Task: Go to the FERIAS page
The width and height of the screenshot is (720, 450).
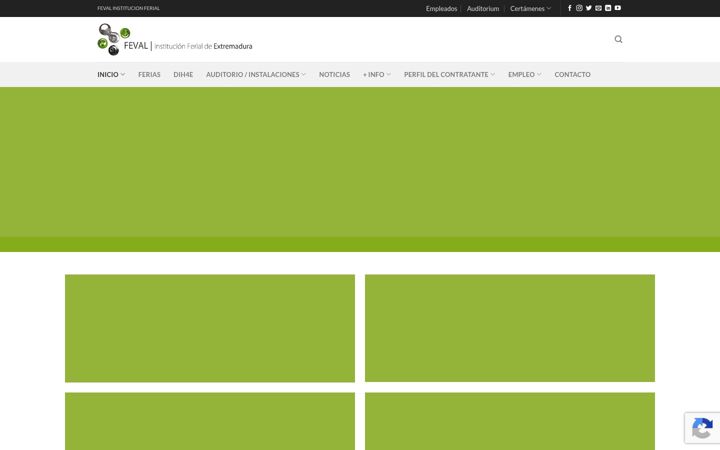Action: pos(149,74)
